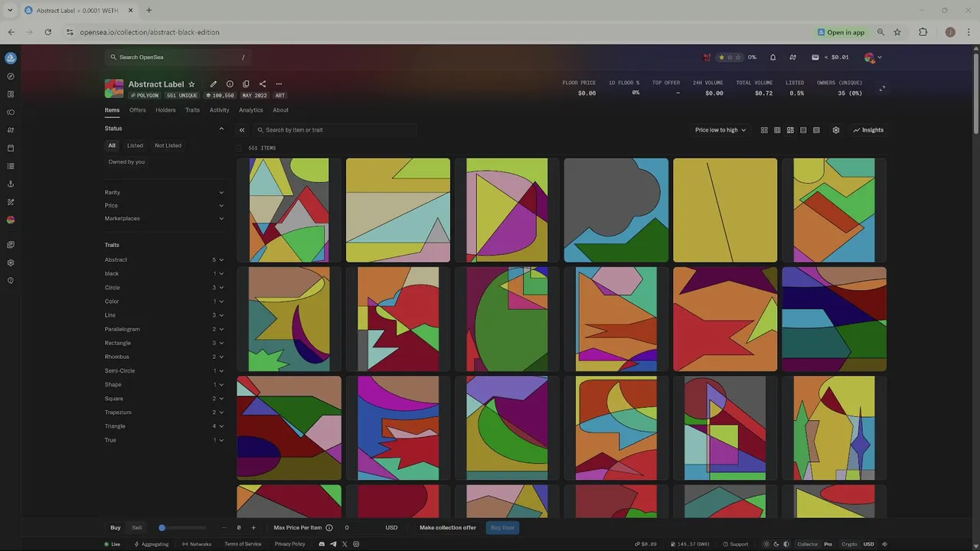Screen dimensions: 980x551
Task: Expand the Price filter
Action: pos(165,205)
